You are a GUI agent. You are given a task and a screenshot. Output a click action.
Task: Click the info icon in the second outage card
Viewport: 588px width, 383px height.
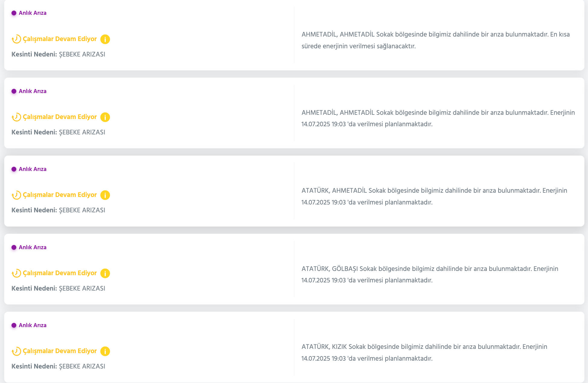105,117
